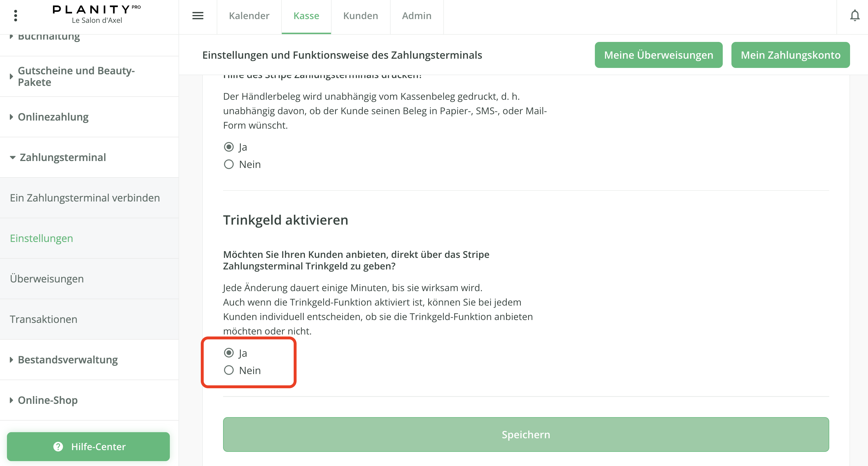Switch to the Kalender tab
The width and height of the screenshot is (868, 466).
tap(249, 16)
